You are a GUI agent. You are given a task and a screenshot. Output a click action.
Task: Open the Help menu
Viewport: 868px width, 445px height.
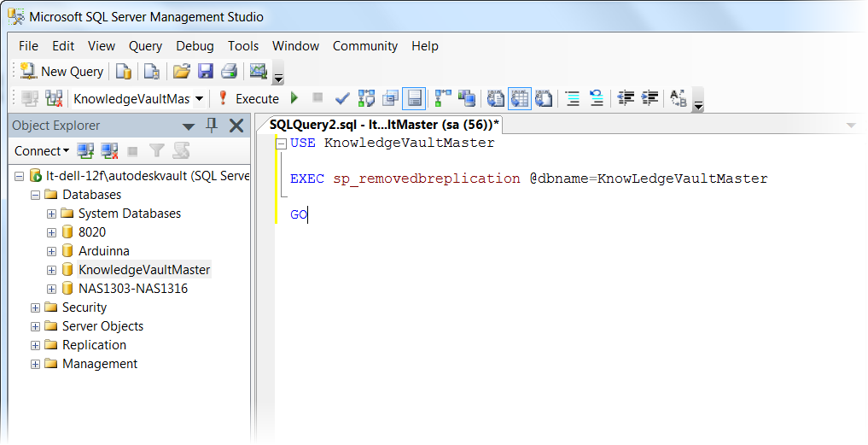tap(424, 46)
